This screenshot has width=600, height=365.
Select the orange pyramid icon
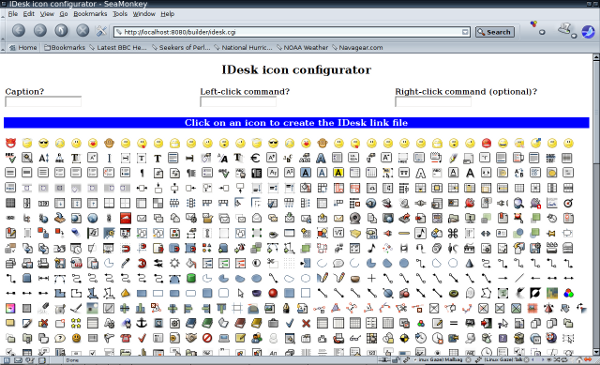(x=126, y=293)
